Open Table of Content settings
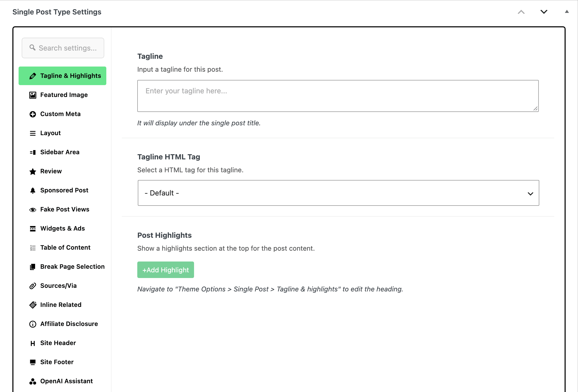The width and height of the screenshot is (578, 392). click(62, 248)
